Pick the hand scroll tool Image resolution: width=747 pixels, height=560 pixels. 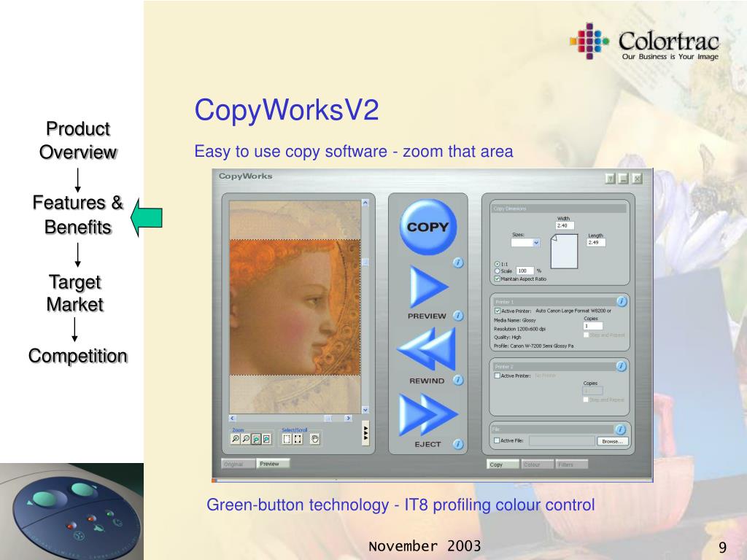314,439
